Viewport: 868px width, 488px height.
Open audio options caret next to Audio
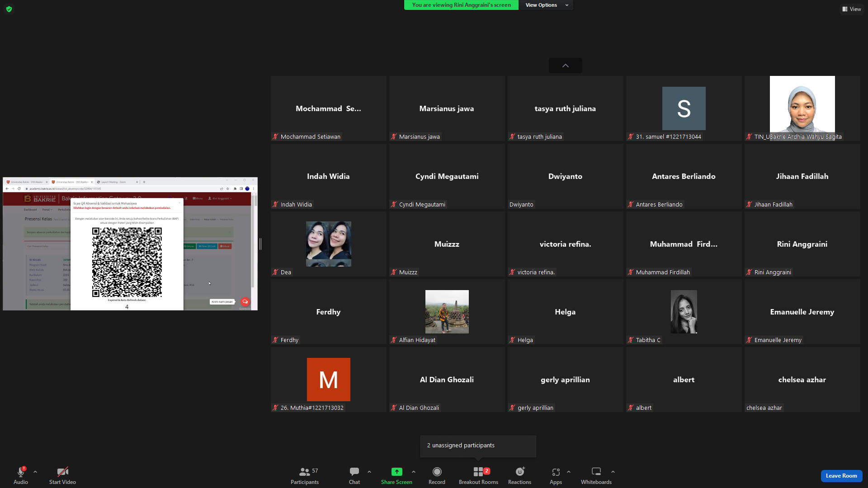pyautogui.click(x=35, y=472)
